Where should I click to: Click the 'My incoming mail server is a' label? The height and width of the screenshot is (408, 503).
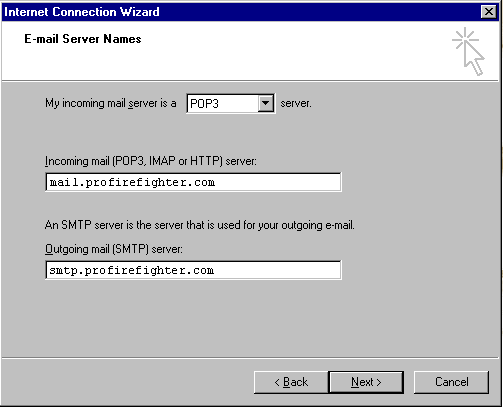(x=111, y=103)
